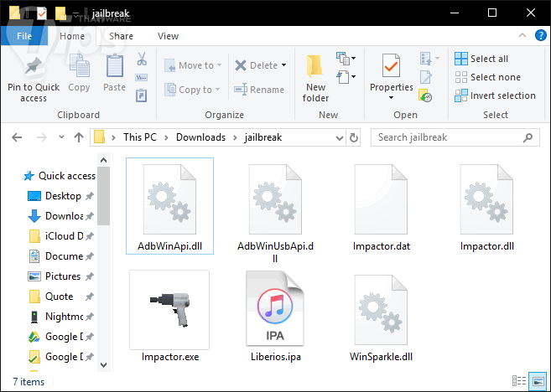Click the search magnifier icon
The height and width of the screenshot is (392, 551).
coord(528,137)
